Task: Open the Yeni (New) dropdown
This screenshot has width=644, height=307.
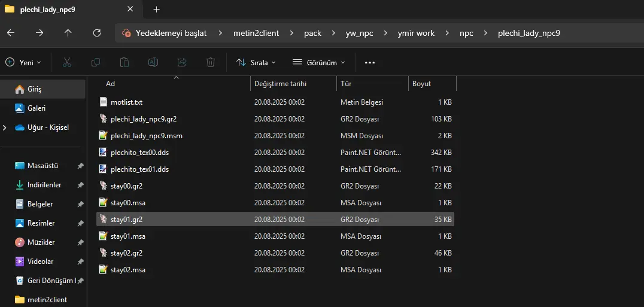Action: (23, 62)
